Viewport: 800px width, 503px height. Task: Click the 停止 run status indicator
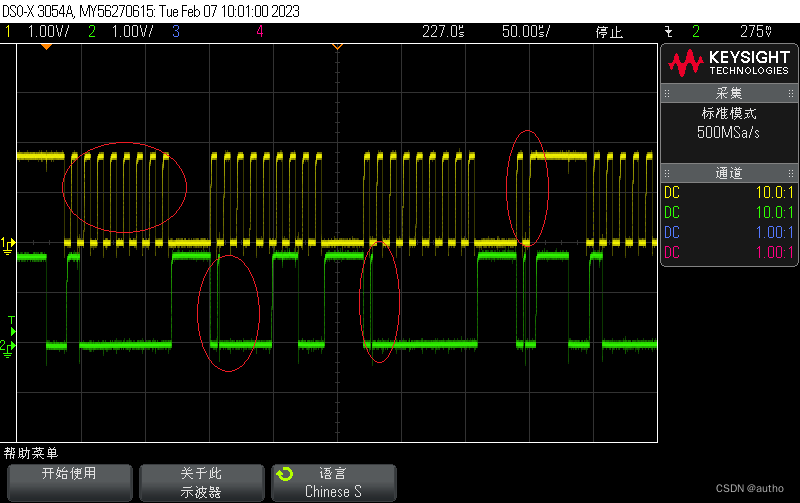[609, 32]
